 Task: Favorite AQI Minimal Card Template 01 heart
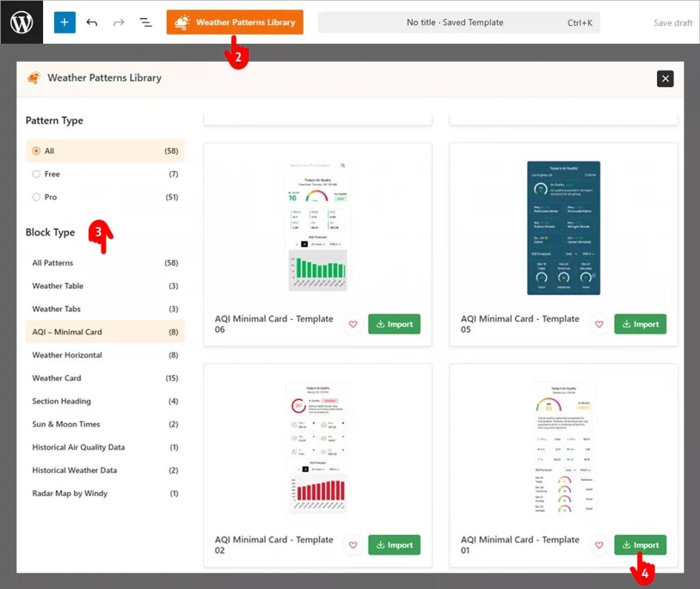coord(600,545)
